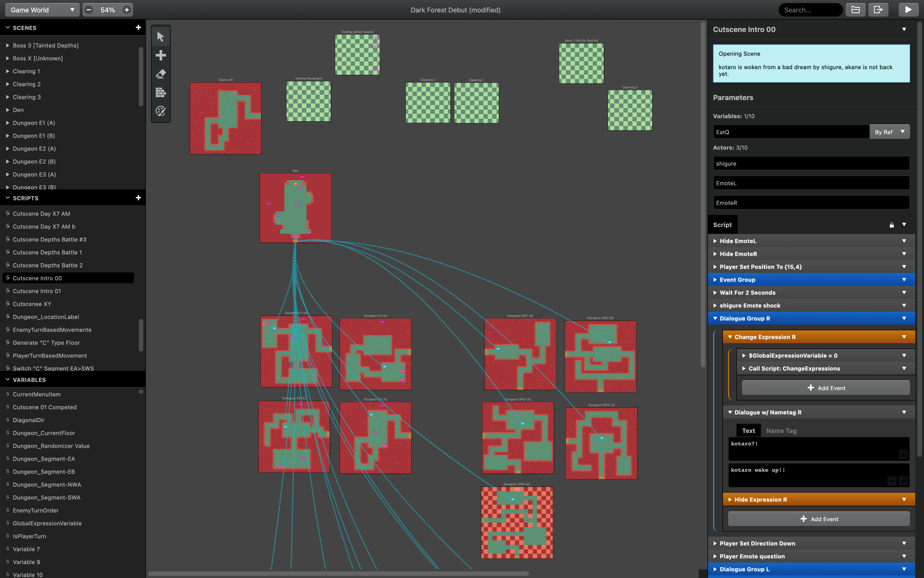Click script icon beside Cutscene Intro 01
The image size is (924, 578).
[x=8, y=291]
